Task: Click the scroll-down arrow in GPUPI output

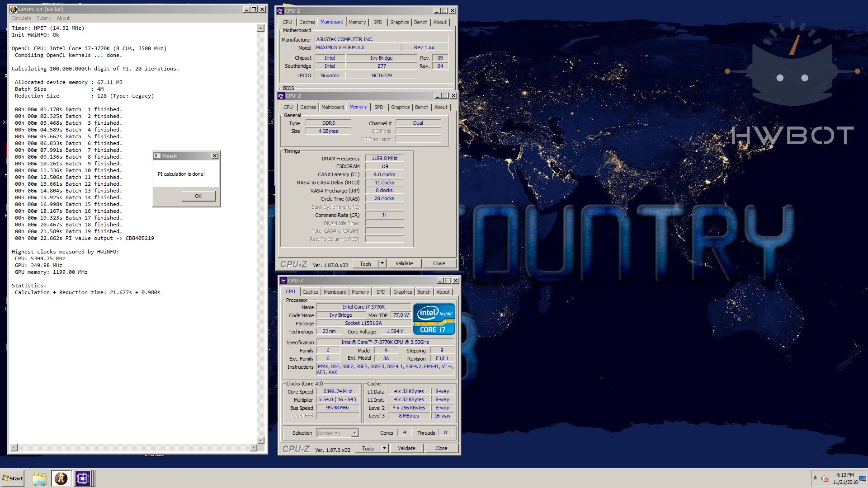Action: pos(260,440)
